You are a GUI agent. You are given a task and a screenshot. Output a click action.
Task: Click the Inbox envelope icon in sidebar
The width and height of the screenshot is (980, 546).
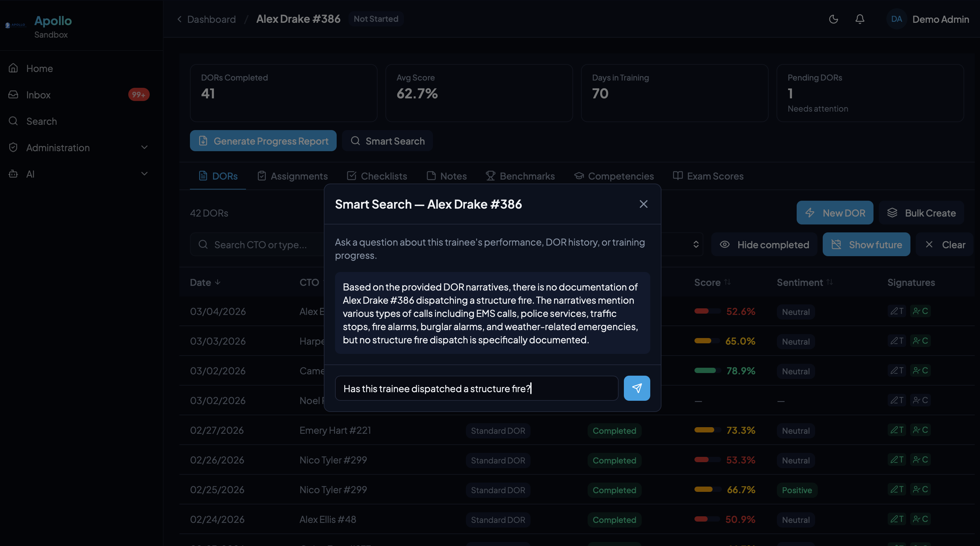tap(13, 94)
